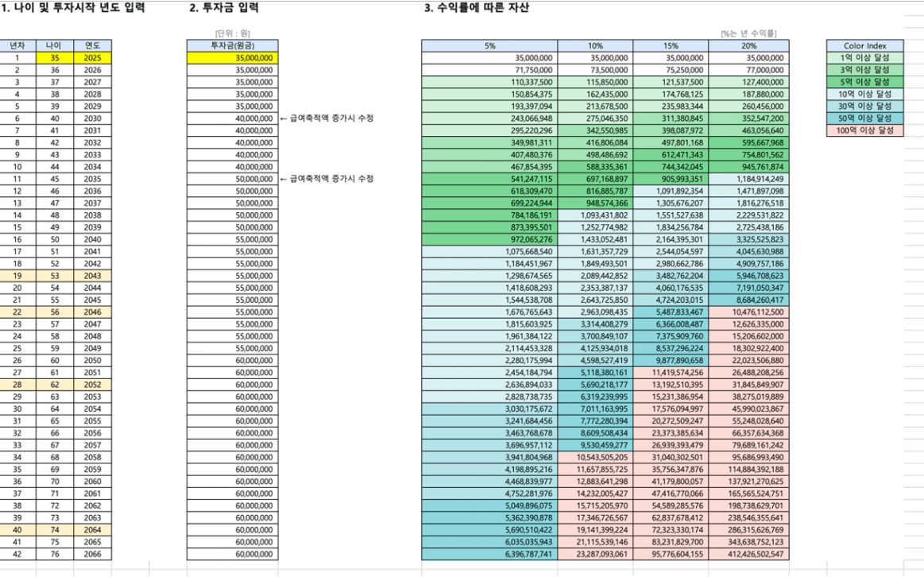The height and width of the screenshot is (577, 924).
Task: Click the title '1. 나이 및 투자시작 년도 입력'
Action: pos(72,8)
